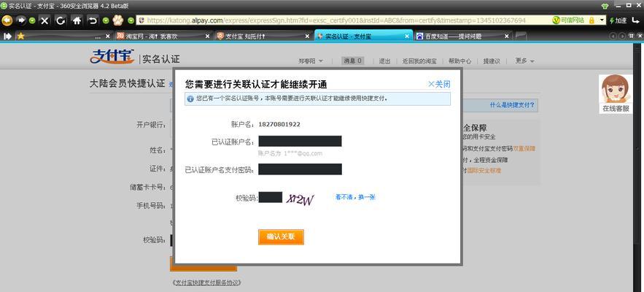The width and height of the screenshot is (644, 292).
Task: Click the 确认关联 confirm button
Action: pos(281,237)
